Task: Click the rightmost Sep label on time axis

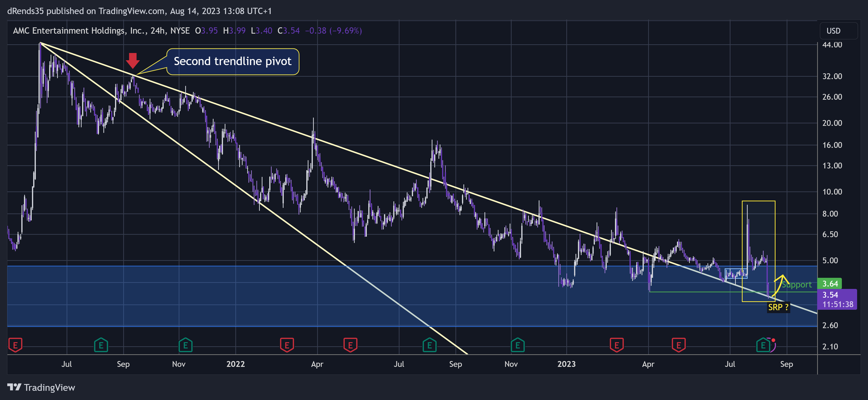Action: [x=786, y=364]
